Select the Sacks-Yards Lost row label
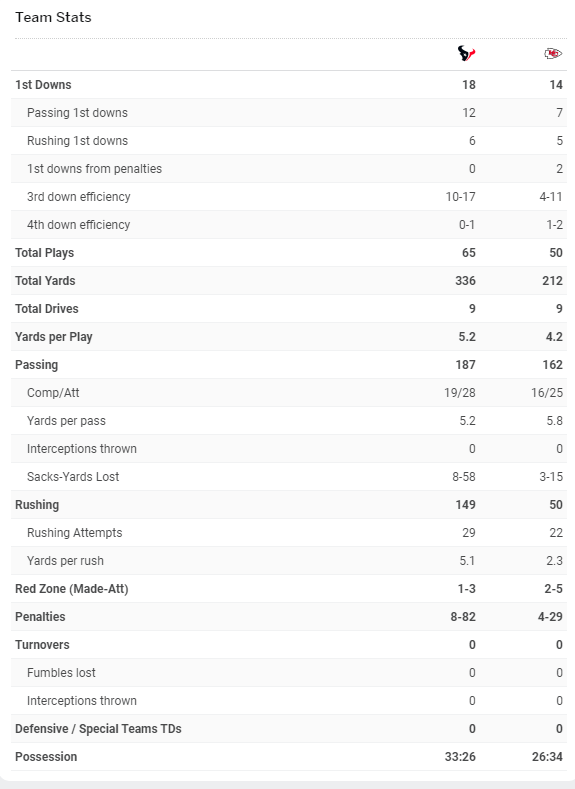The image size is (575, 789). (x=73, y=477)
